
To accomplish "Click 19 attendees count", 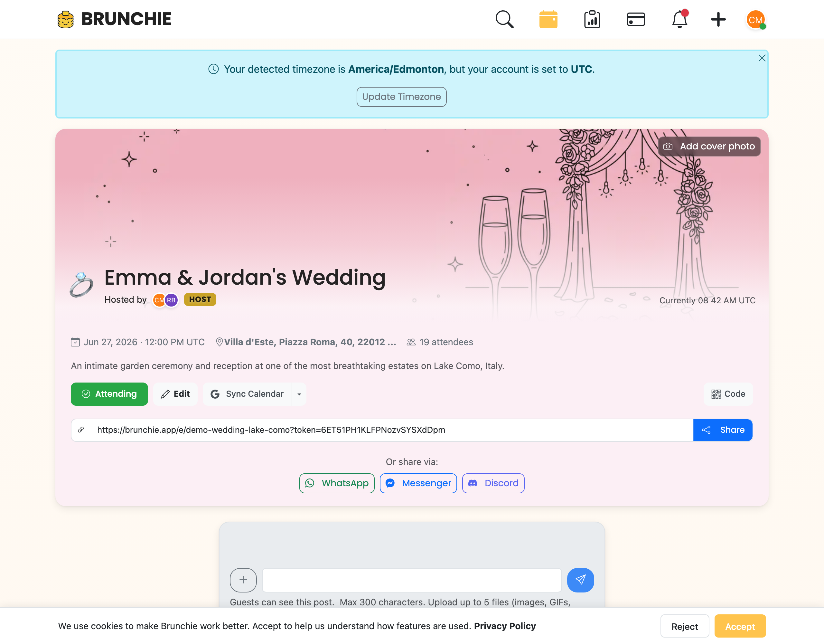I will [x=446, y=342].
